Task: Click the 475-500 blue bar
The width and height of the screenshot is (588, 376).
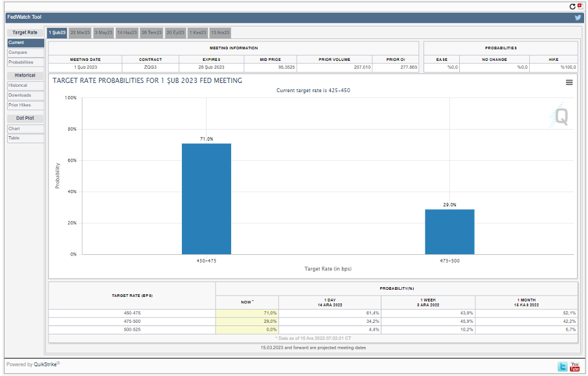Action: (x=449, y=232)
